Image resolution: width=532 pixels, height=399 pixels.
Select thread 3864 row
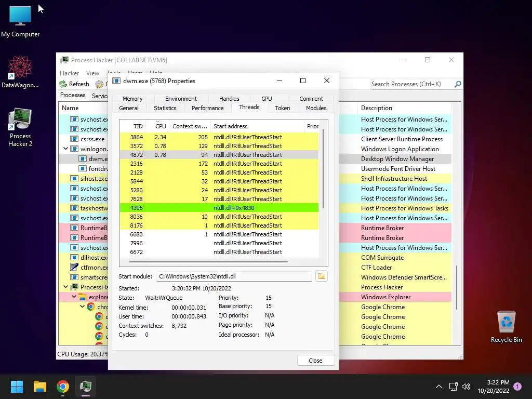click(219, 137)
